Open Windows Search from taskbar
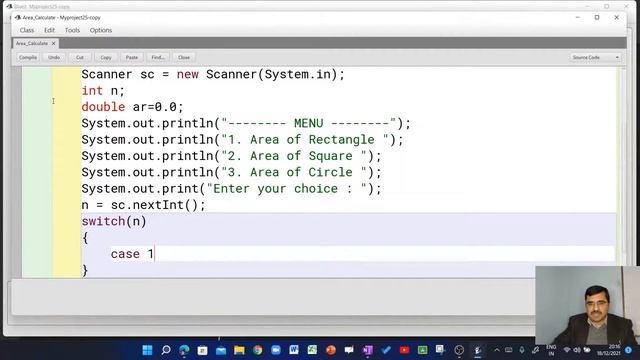The image size is (640, 360). [x=166, y=350]
